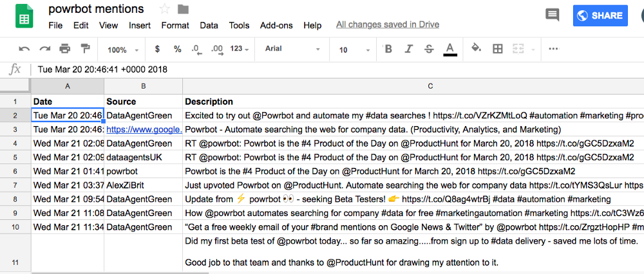
Task: Open the font size 10 dropdown
Action: [354, 50]
